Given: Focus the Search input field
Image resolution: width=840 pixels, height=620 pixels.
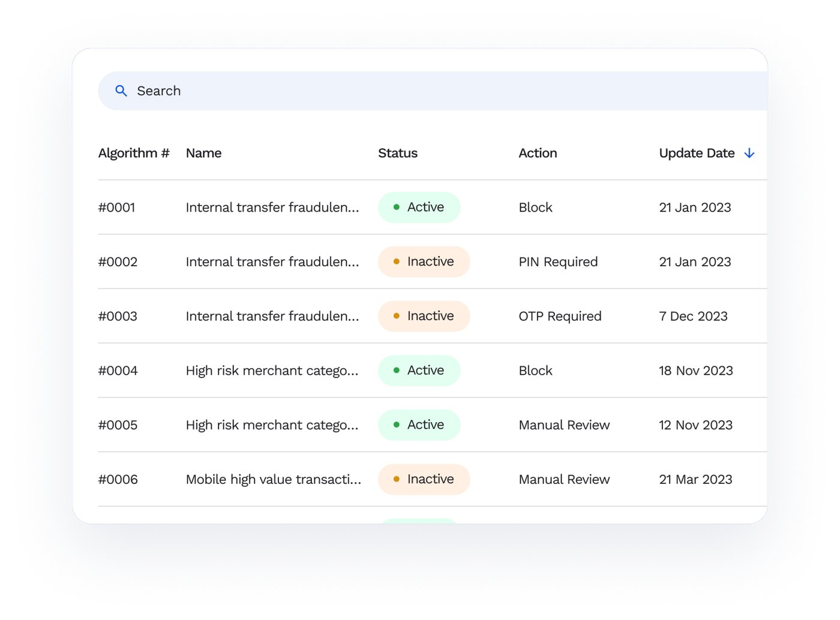Looking at the screenshot, I should (x=433, y=91).
